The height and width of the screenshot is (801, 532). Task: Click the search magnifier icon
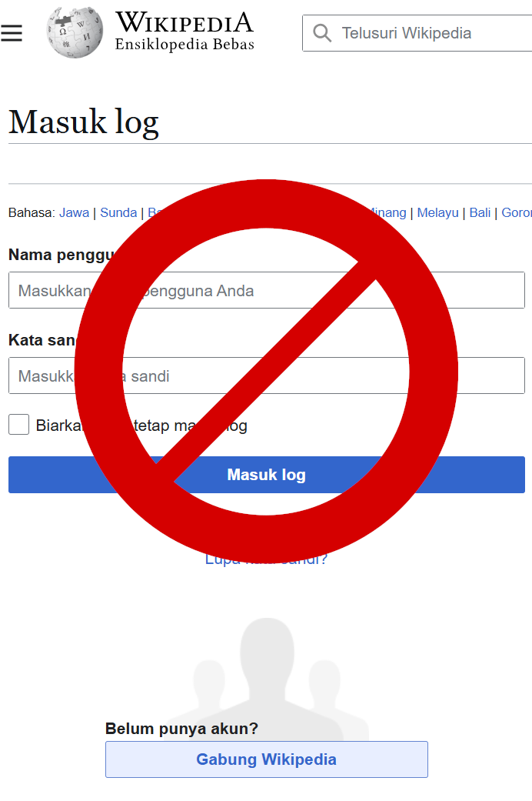click(x=322, y=33)
